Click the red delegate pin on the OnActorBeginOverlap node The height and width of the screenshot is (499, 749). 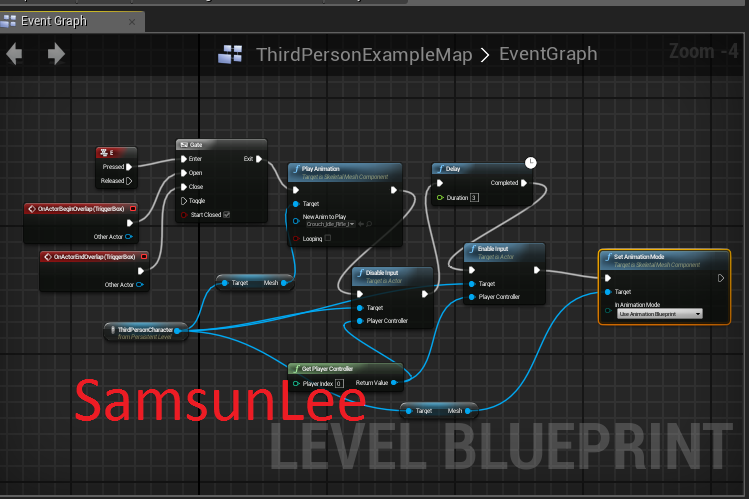(x=133, y=209)
